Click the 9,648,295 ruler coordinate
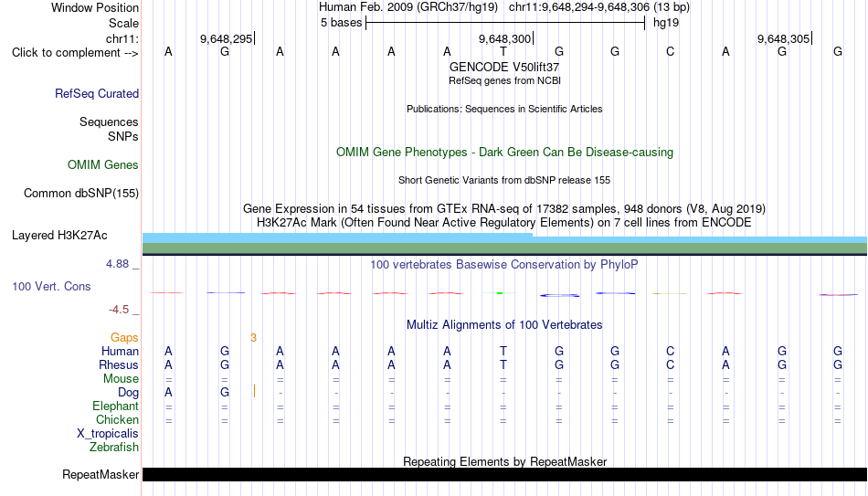Viewport: 868px width, 496px height. pos(227,38)
